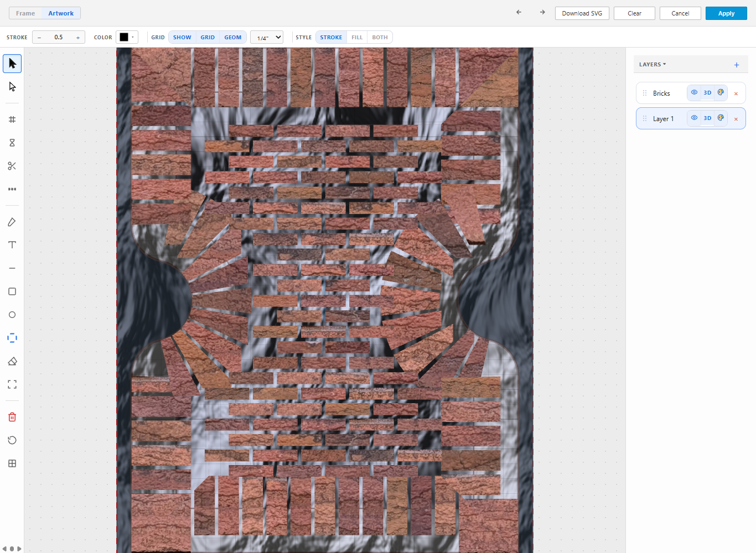The width and height of the screenshot is (756, 553).
Task: Open the palette color icon for Bricks
Action: [721, 92]
